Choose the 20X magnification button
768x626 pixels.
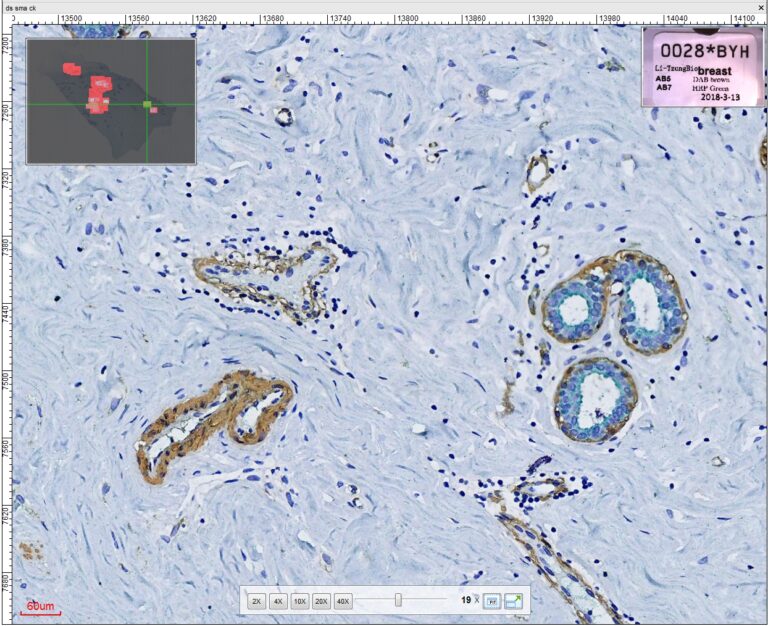tap(321, 601)
